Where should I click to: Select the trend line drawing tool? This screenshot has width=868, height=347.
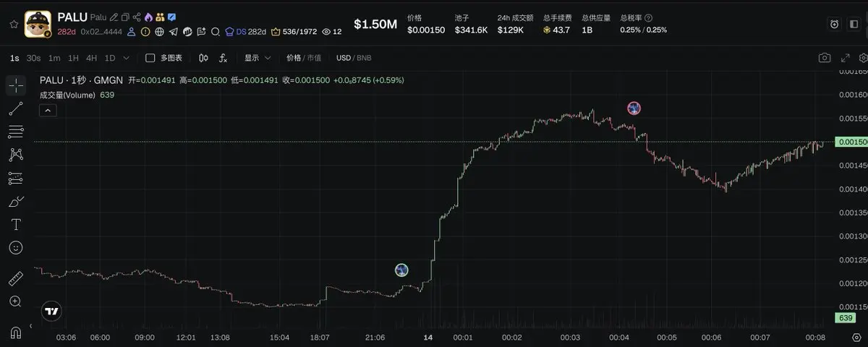click(x=16, y=108)
